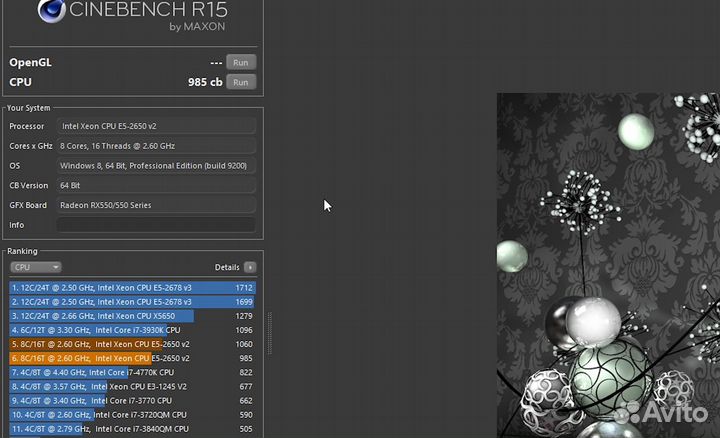Select ranking row 2 E5-2678 v3 1699
This screenshot has height=438, width=720.
(133, 302)
